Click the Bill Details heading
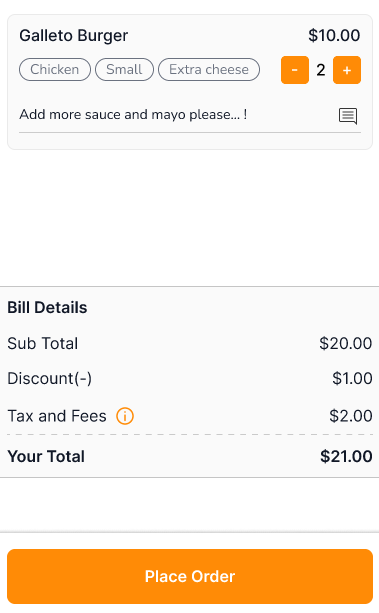 tap(47, 307)
